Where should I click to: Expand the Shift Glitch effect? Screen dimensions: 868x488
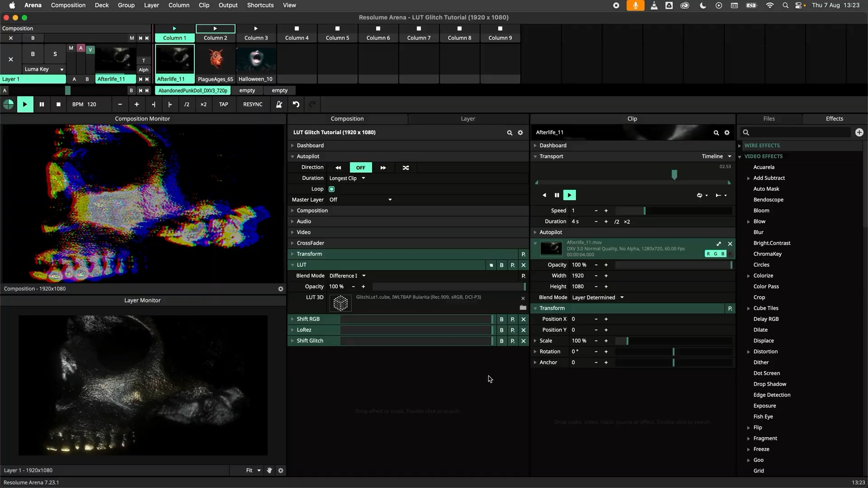(292, 341)
